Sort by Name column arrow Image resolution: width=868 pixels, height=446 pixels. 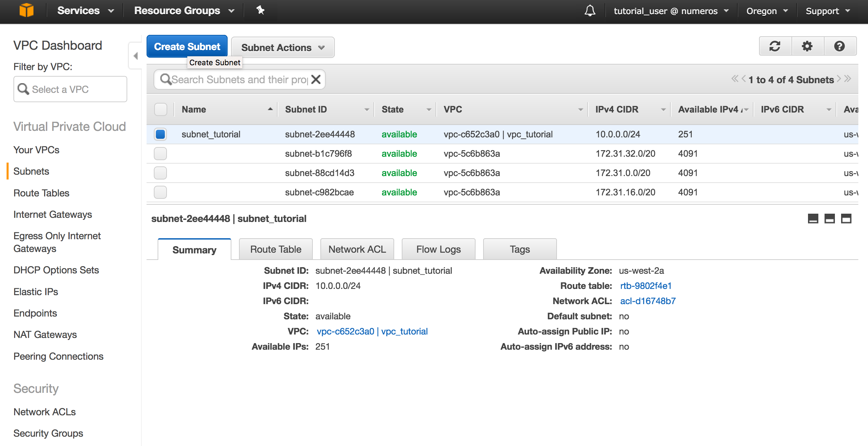point(270,109)
